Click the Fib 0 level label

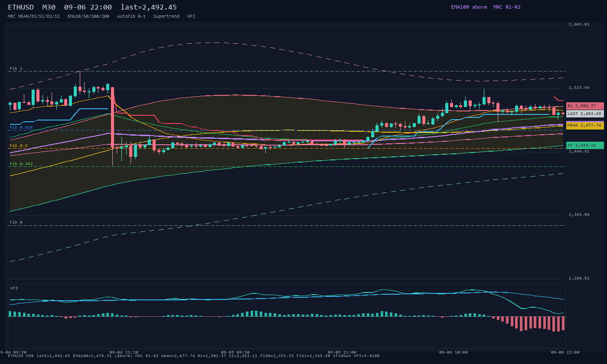[16, 222]
